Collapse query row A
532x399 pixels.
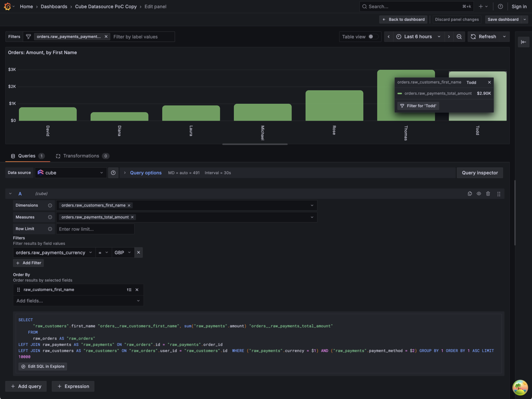10,194
